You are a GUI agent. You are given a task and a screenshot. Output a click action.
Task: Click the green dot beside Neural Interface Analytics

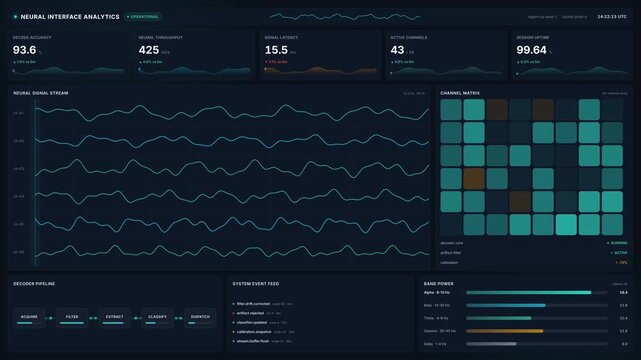click(x=16, y=17)
